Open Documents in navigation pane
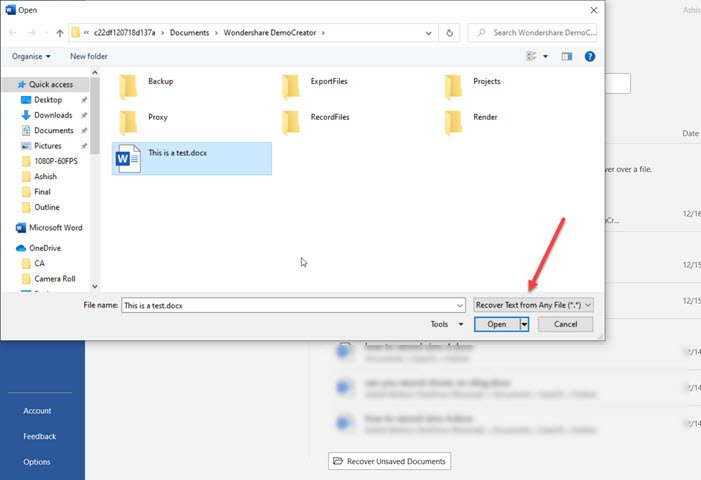The width and height of the screenshot is (701, 480). click(x=54, y=131)
